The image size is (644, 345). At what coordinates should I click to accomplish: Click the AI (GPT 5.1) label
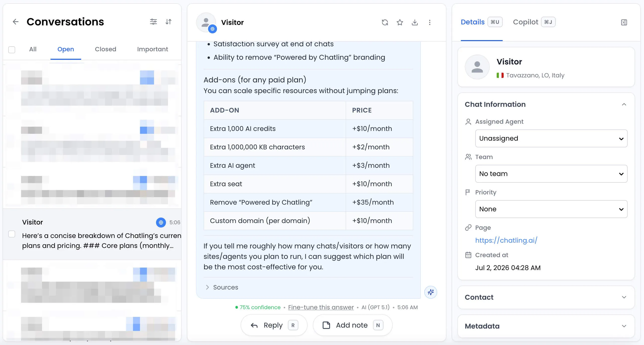point(375,307)
